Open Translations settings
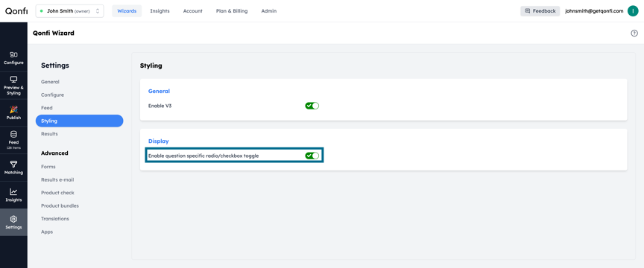Viewport: 644px width, 268px height. [55, 219]
